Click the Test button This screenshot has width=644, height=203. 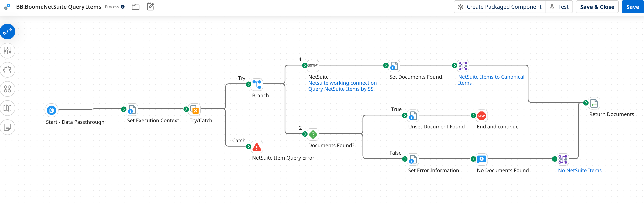(559, 7)
